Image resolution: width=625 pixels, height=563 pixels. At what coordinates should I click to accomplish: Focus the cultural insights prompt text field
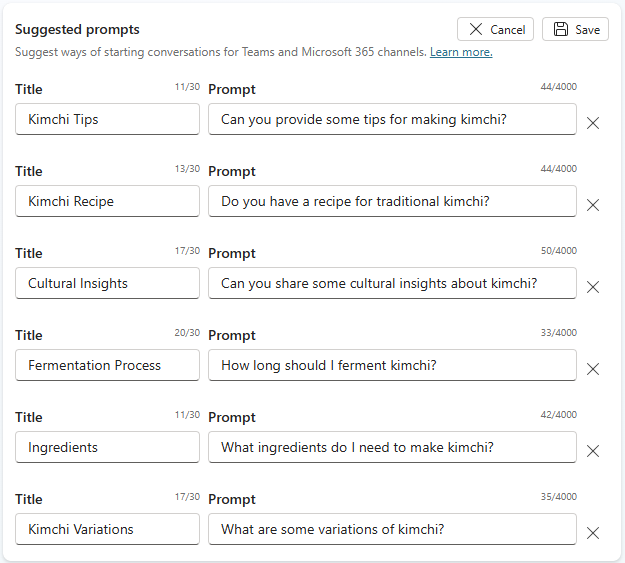392,283
